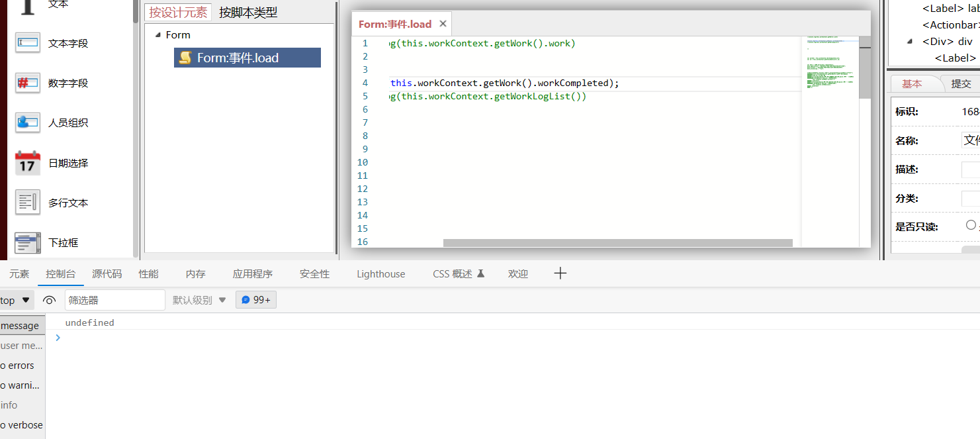Click line number 10 in editor gutter

click(x=362, y=162)
